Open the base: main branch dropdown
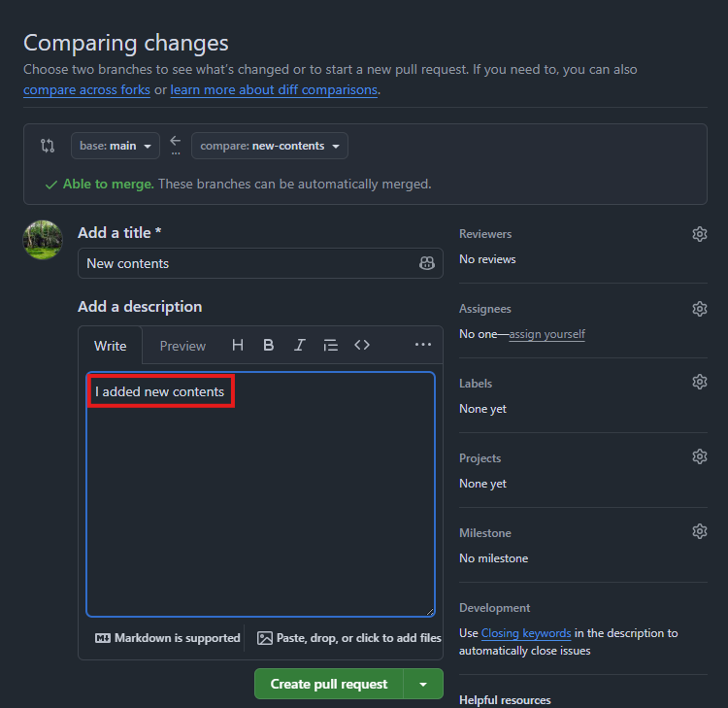 [116, 146]
